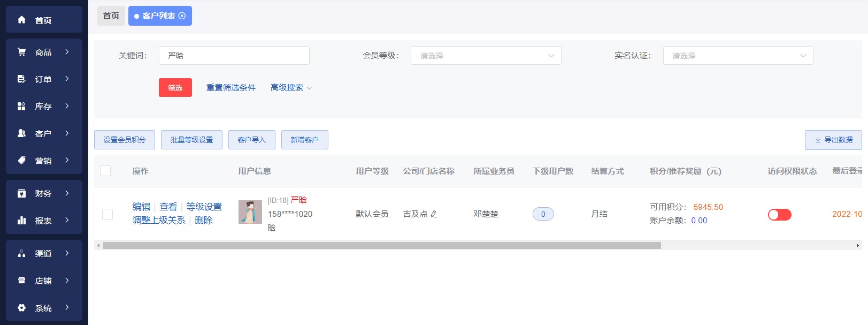
Task: Click the 库存 inventory icon
Action: tap(21, 106)
